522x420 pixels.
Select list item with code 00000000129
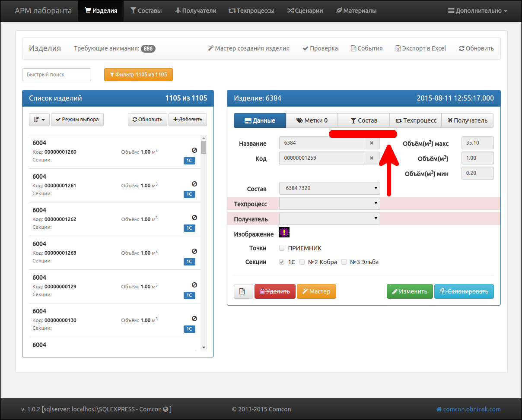[115, 286]
